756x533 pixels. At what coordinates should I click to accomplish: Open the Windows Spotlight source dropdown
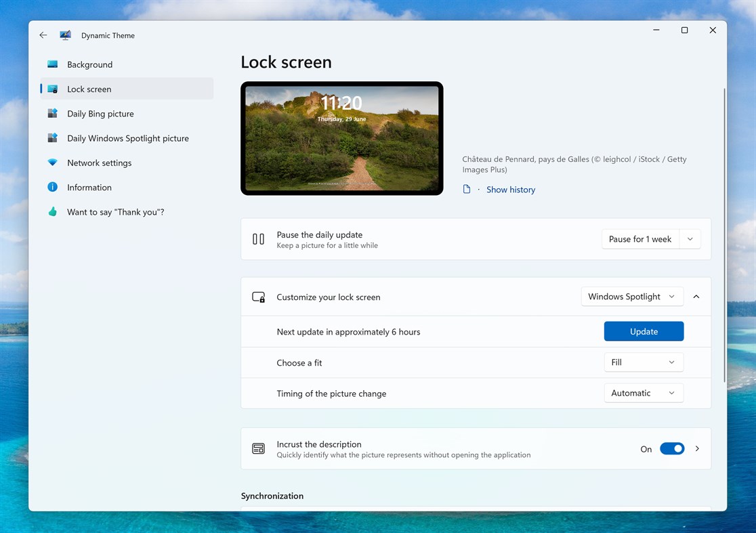click(631, 296)
